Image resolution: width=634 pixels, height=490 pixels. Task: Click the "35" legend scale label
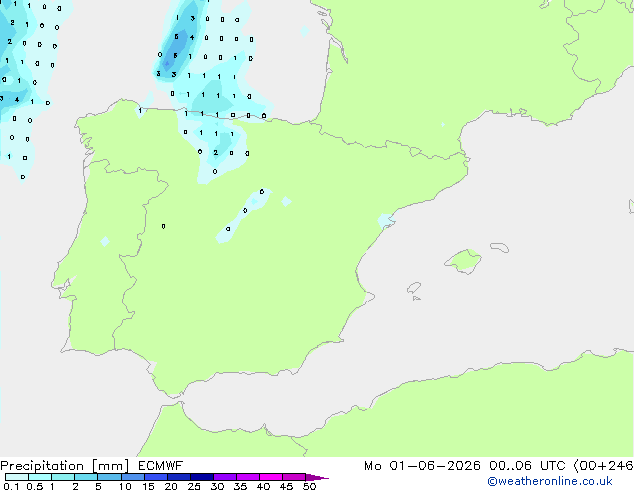coord(240,486)
